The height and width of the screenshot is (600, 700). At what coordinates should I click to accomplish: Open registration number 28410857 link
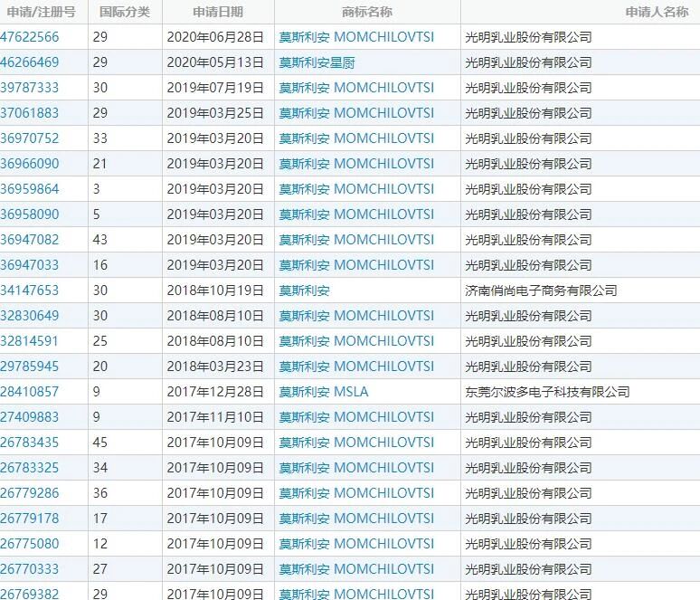pyautogui.click(x=30, y=391)
